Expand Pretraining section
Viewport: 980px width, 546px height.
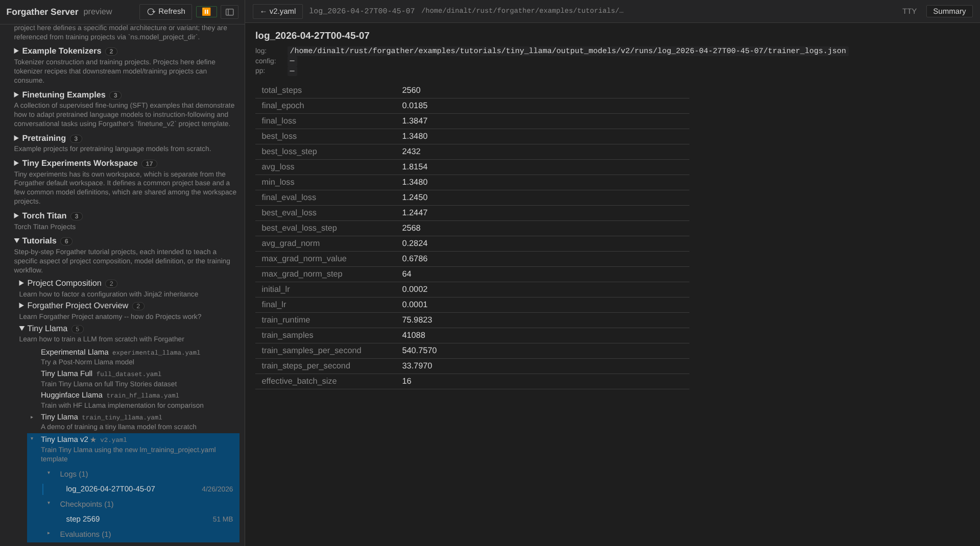[16, 138]
